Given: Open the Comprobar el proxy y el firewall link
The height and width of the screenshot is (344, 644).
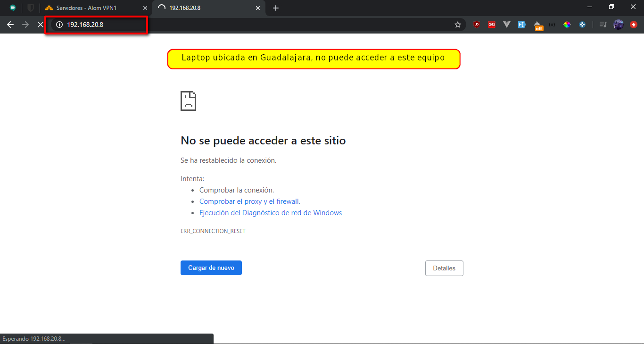Looking at the screenshot, I should [249, 201].
